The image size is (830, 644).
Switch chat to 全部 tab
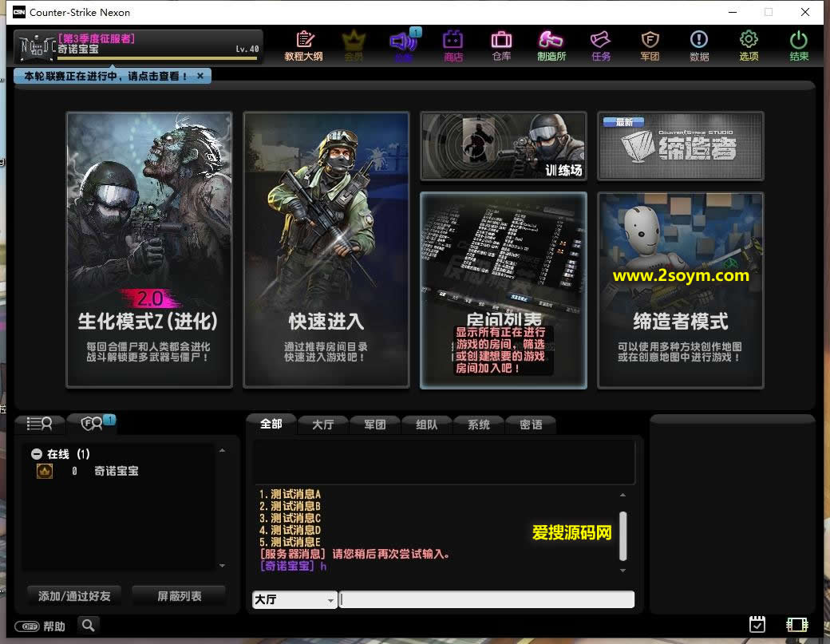(271, 424)
